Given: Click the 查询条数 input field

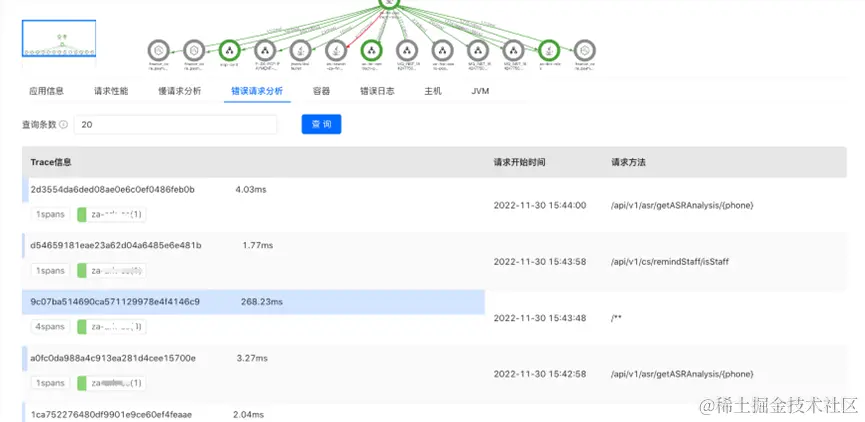Looking at the screenshot, I should pos(175,125).
